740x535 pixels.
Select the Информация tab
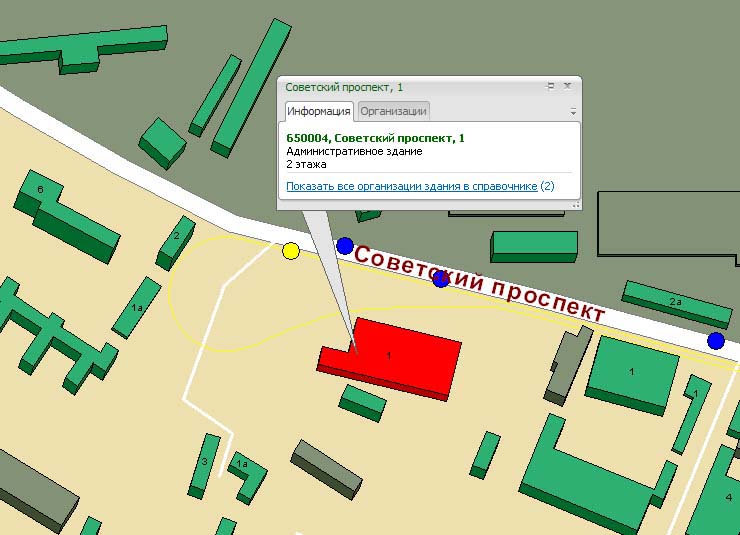click(x=319, y=111)
